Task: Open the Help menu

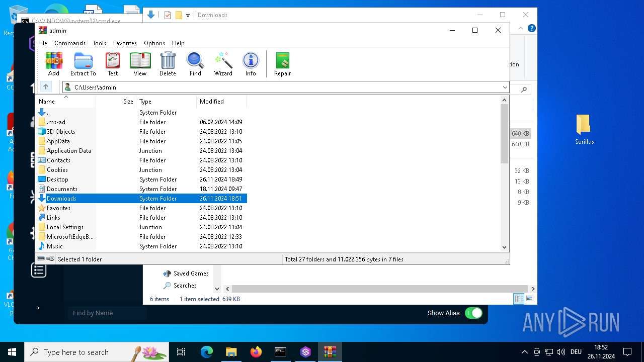Action: pos(178,43)
